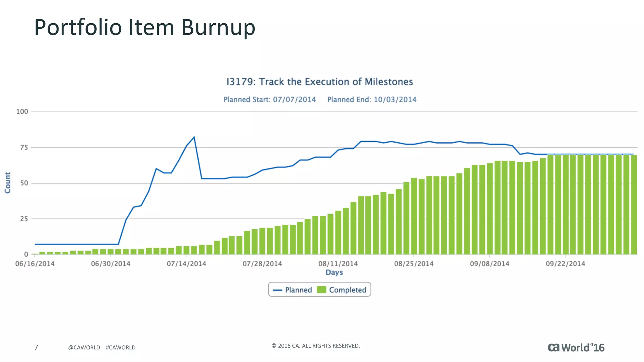Click the slide number 7
Screen dimensions: 644x362
point(36,347)
